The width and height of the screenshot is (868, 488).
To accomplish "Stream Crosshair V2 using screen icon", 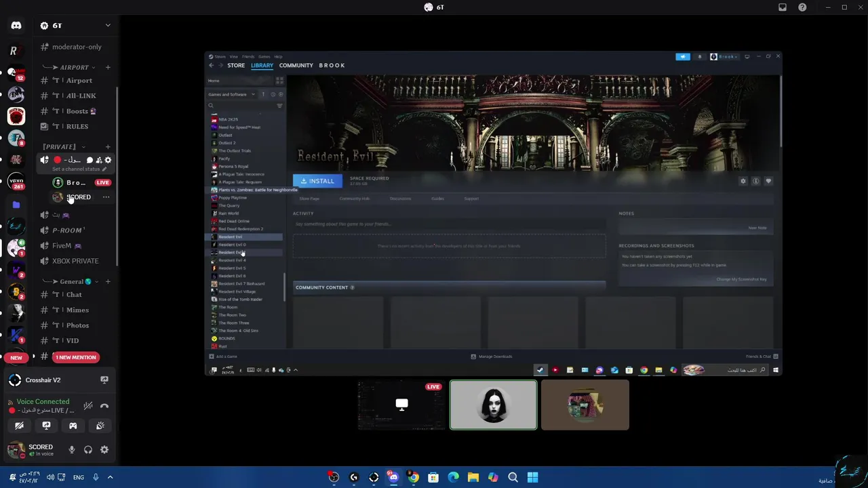I will [104, 380].
